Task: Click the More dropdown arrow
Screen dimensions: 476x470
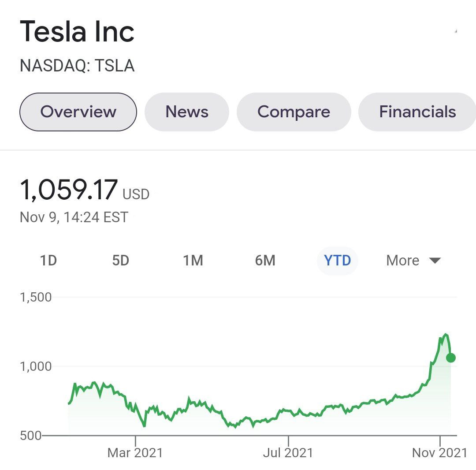Action: tap(435, 260)
